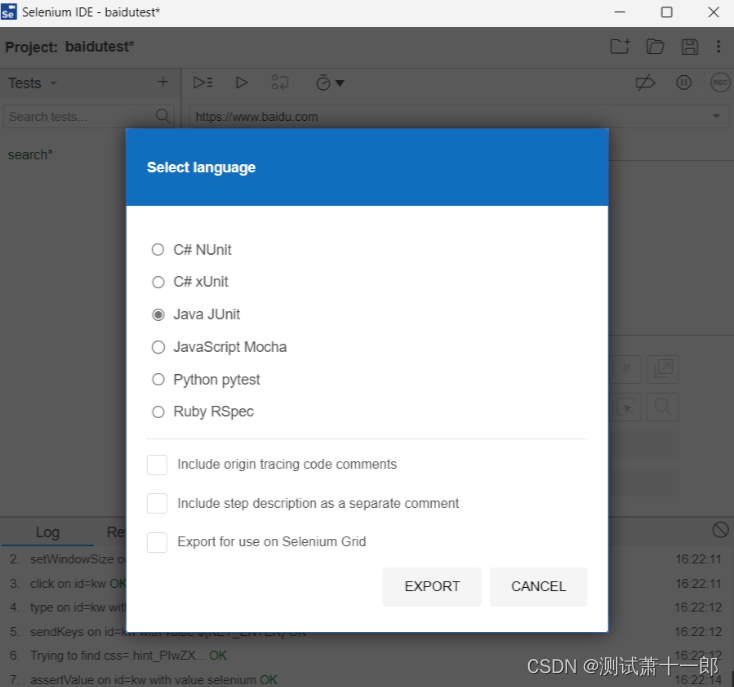Viewport: 734px width, 687px height.
Task: Select the search* test in list
Action: pos(30,155)
